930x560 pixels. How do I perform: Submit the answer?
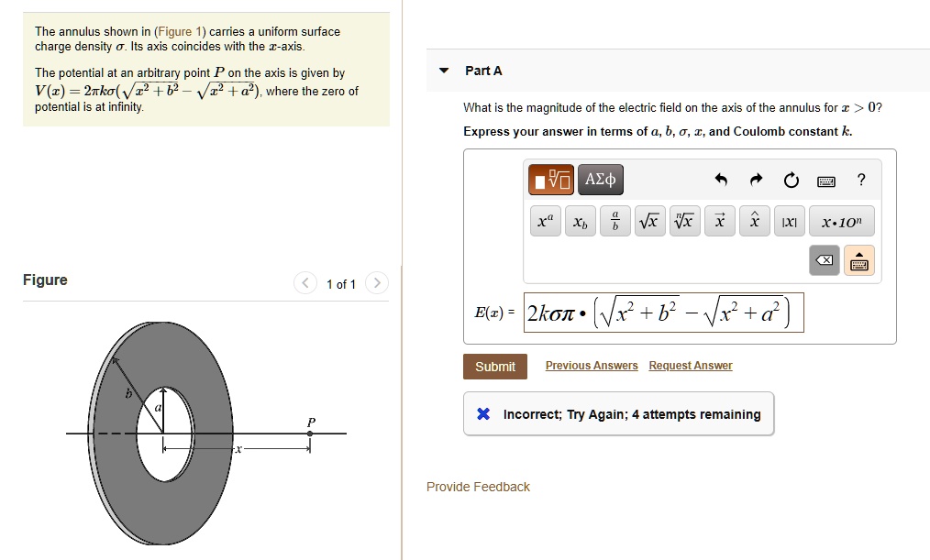click(495, 367)
